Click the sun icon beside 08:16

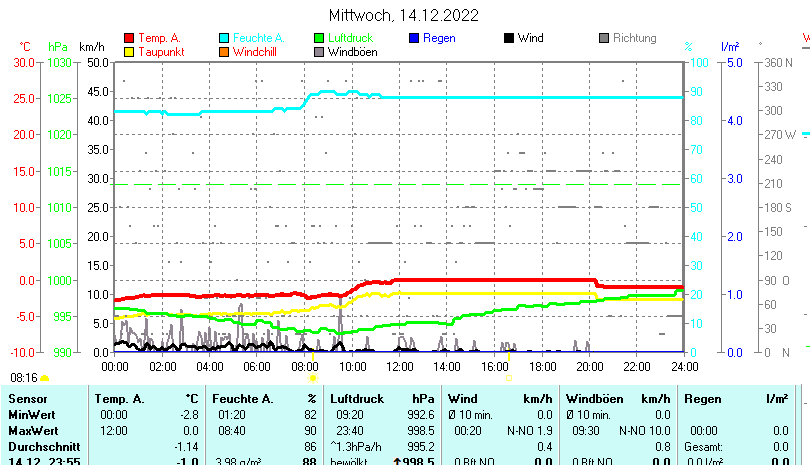click(x=45, y=379)
